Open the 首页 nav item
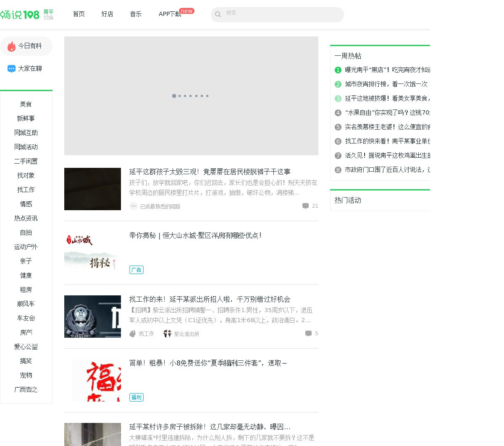 point(79,14)
